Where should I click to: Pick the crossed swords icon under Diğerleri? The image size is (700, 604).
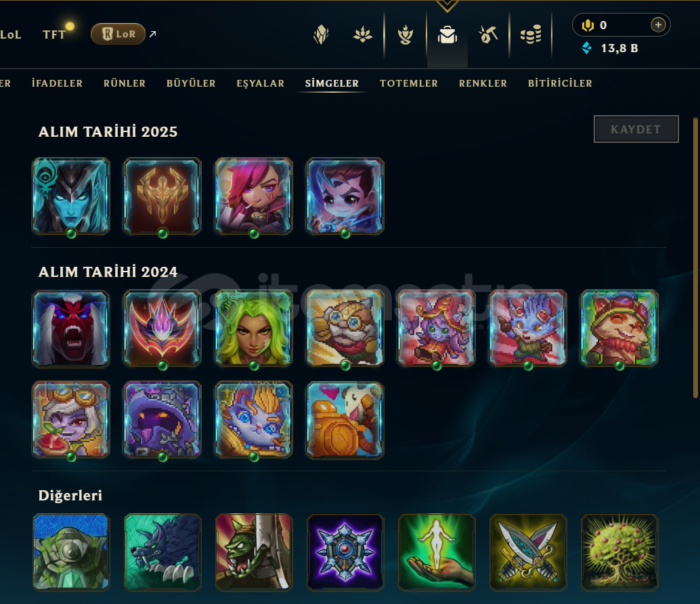(x=528, y=552)
